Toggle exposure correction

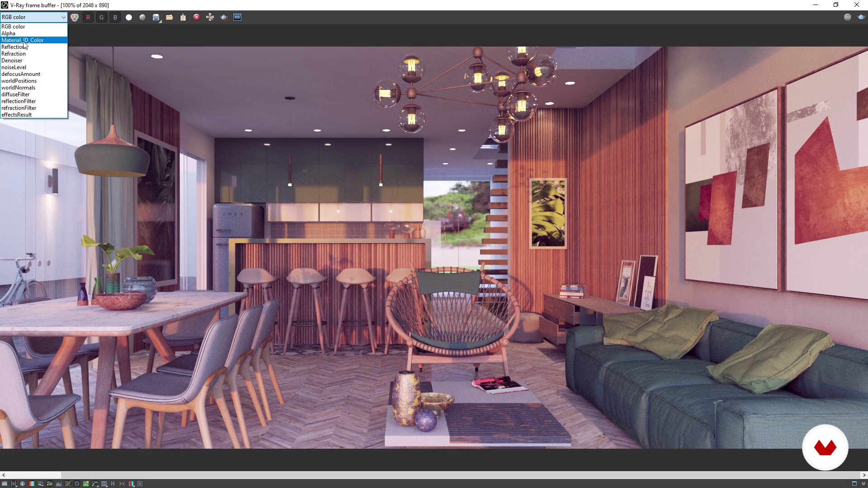click(x=77, y=483)
